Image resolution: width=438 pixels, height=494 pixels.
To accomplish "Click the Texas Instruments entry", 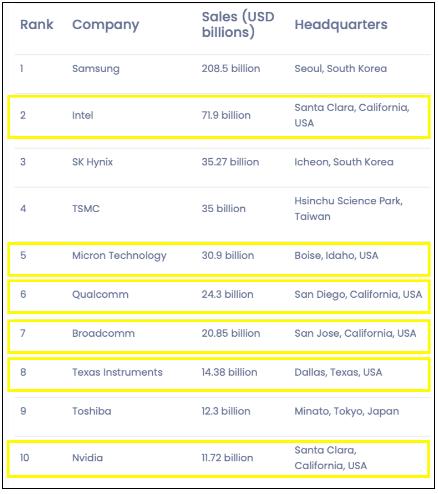I will [117, 372].
